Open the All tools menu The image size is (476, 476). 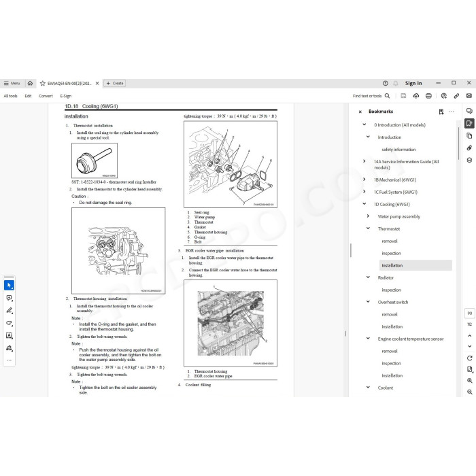click(x=11, y=96)
